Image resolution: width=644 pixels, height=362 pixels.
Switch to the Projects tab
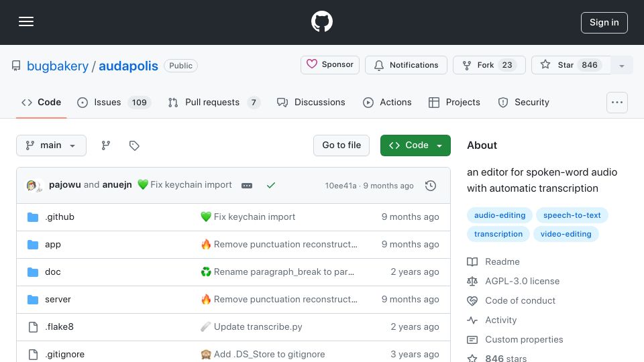point(454,102)
